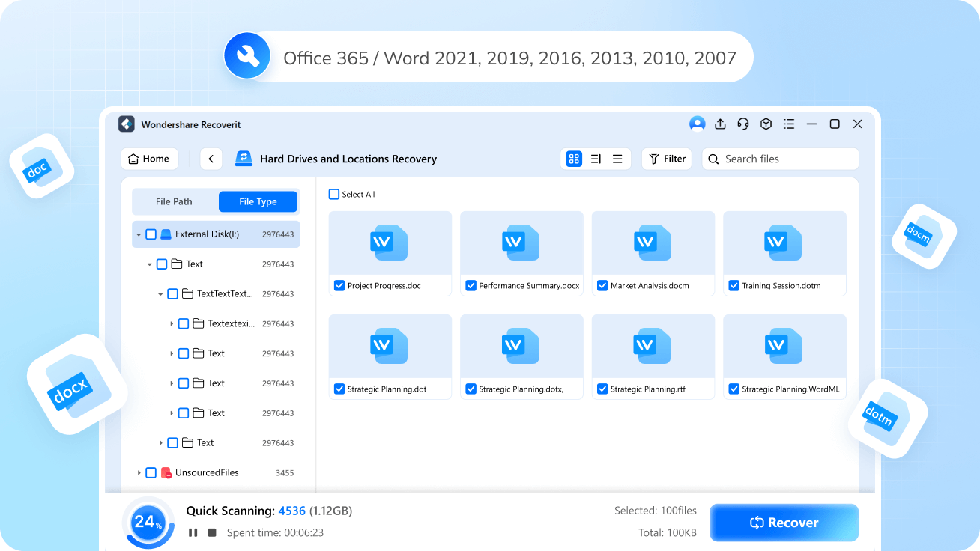The height and width of the screenshot is (551, 980).
Task: Collapse the External Disk(I:) tree node
Action: pyautogui.click(x=139, y=234)
